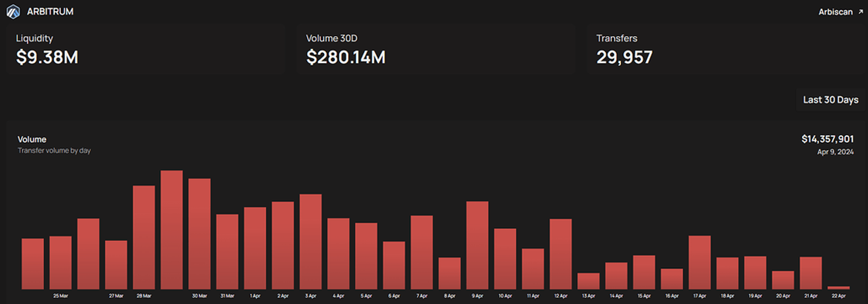868x304 pixels.
Task: Select the 17 Apr volume bar
Action: pyautogui.click(x=700, y=262)
